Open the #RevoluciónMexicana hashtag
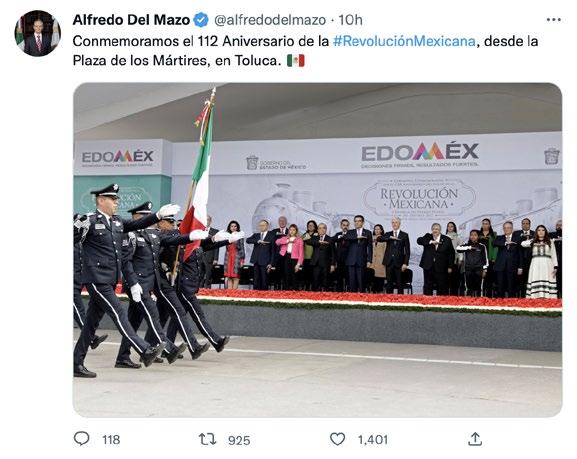This screenshot has width=577, height=459. (404, 41)
